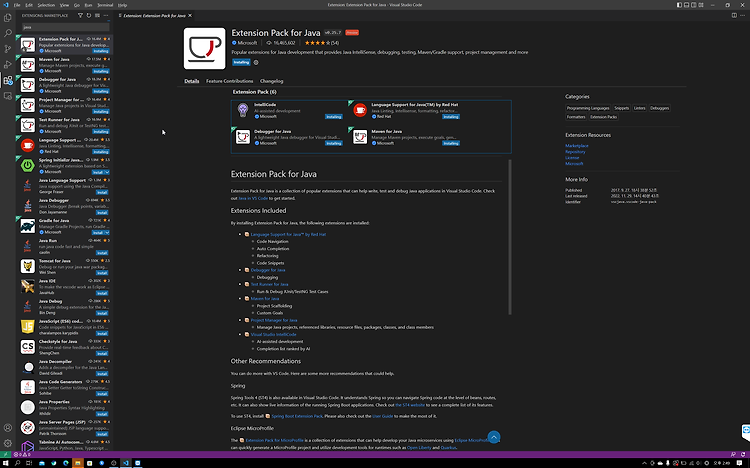Install the Java Decompiler extension
Screen dimensions: 750x468
[102, 374]
